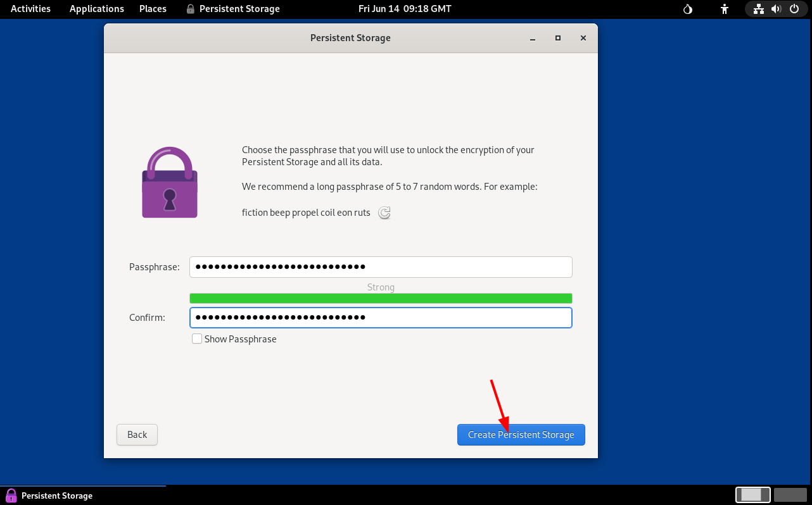Click the Create Persistent Storage button

521,435
